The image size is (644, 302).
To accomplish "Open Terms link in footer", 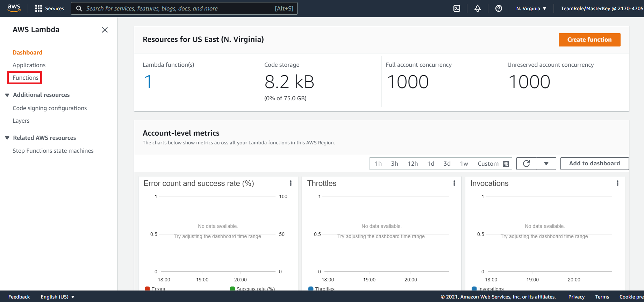I will click(x=602, y=297).
